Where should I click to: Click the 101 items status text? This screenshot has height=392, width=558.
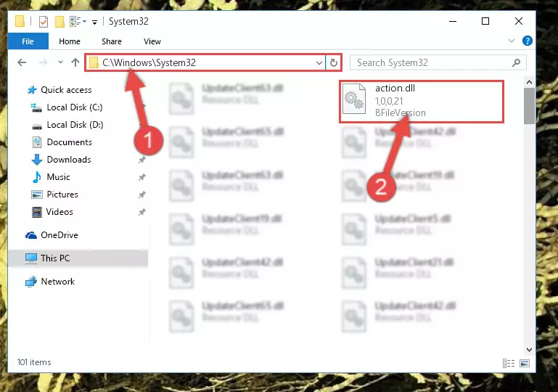(x=34, y=362)
